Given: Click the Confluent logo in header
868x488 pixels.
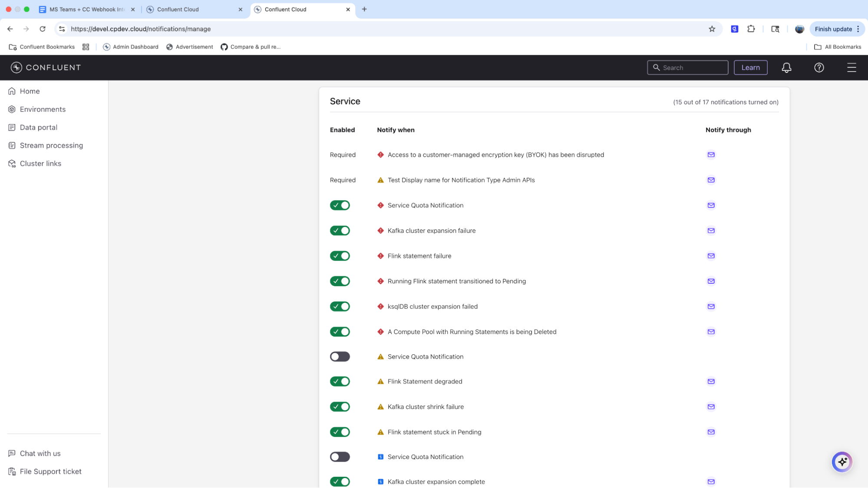Looking at the screenshot, I should coord(46,68).
